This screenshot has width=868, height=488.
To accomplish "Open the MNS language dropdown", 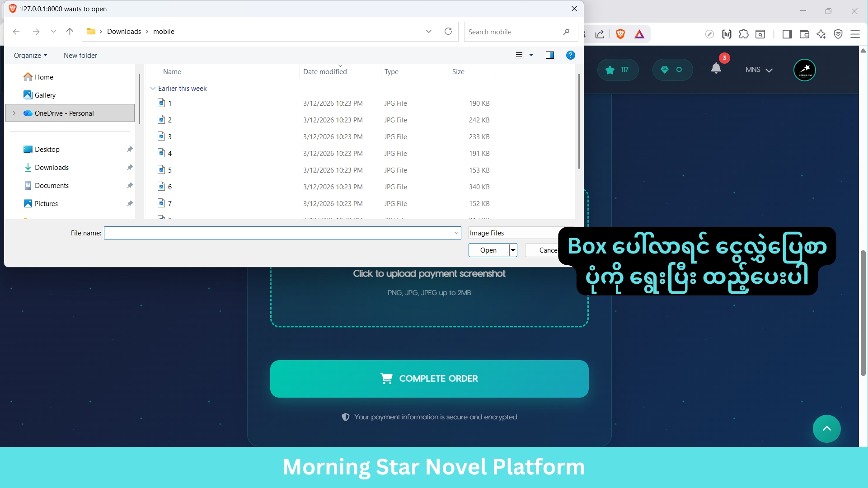I will 759,70.
